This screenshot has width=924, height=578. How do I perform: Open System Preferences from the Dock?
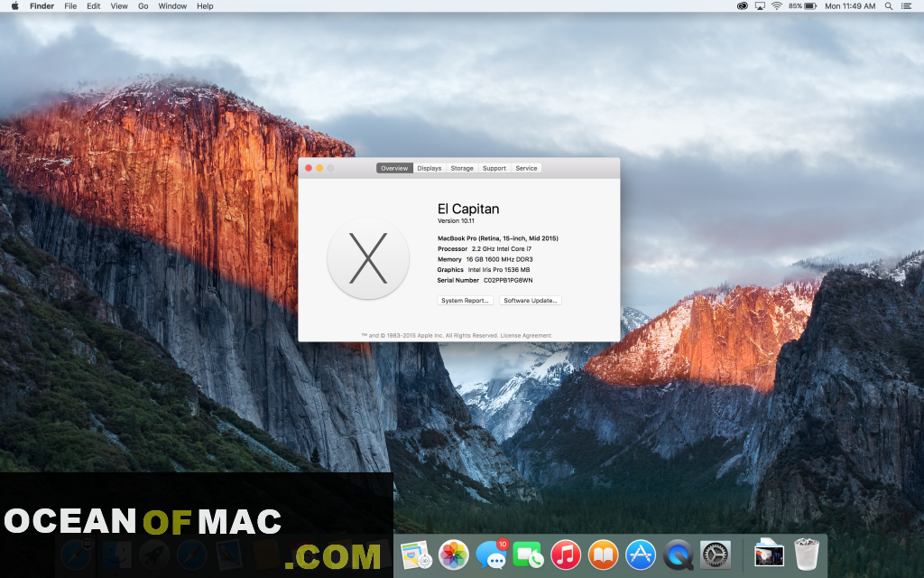[716, 555]
